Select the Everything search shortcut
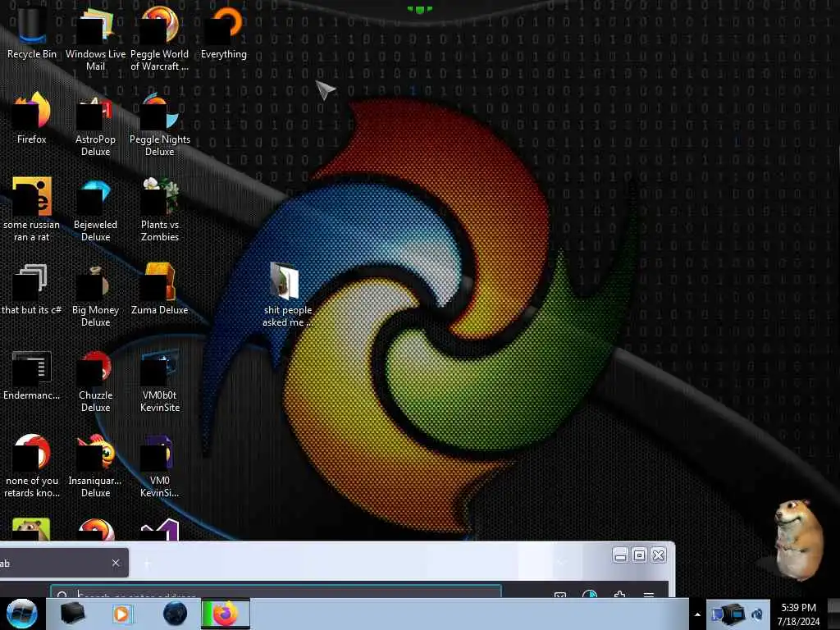Screen dimensions: 840x630 pos(224,33)
